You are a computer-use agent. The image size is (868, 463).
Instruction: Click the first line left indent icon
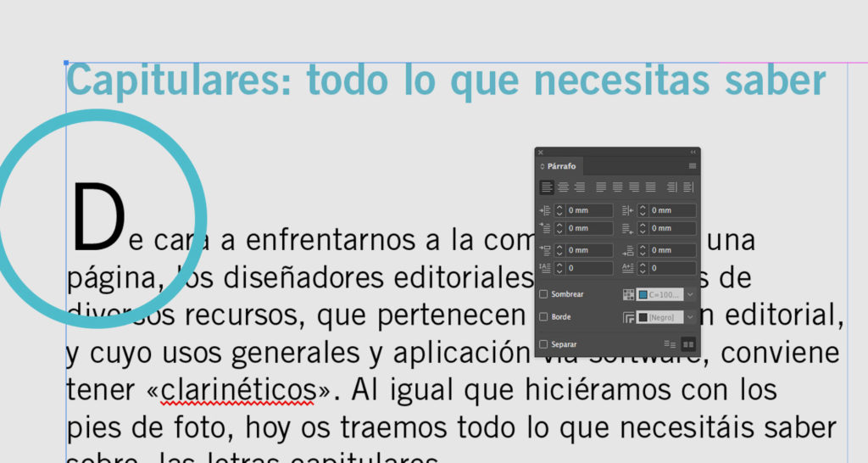click(x=545, y=228)
